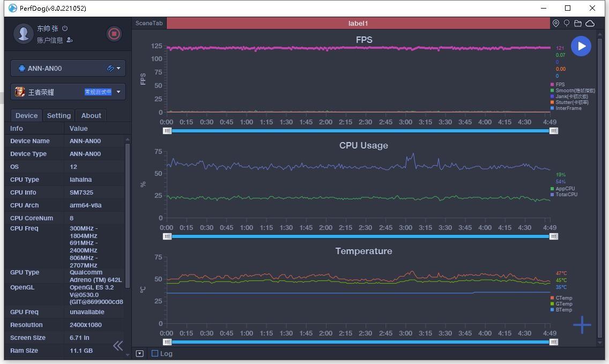
Task: Click the blue play button beside FPS chart
Action: [x=581, y=46]
